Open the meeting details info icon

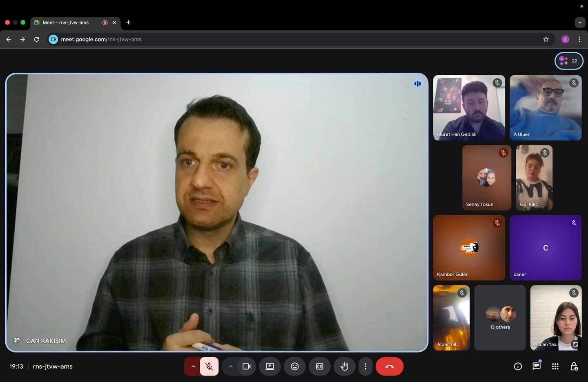[518, 366]
